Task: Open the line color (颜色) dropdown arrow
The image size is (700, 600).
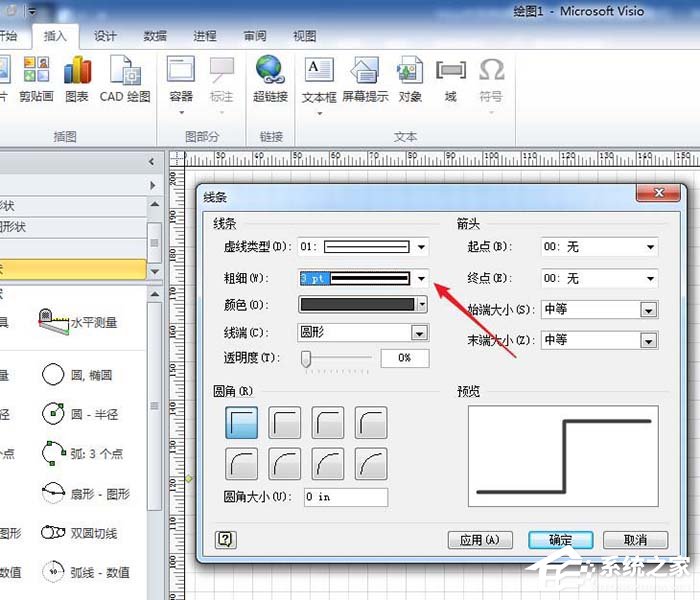Action: 422,304
